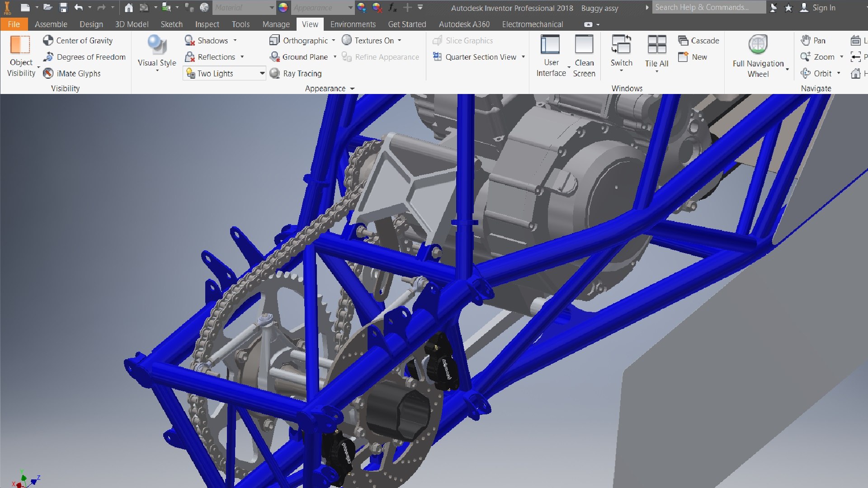This screenshot has height=488, width=868.
Task: Click the Home view icon in quick access toolbar
Action: tap(129, 8)
